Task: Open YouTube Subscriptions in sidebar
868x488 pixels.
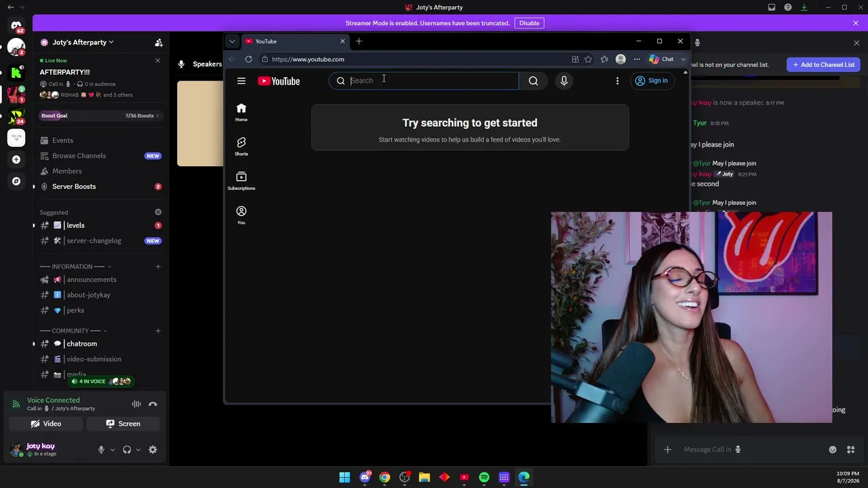Action: [x=241, y=181]
